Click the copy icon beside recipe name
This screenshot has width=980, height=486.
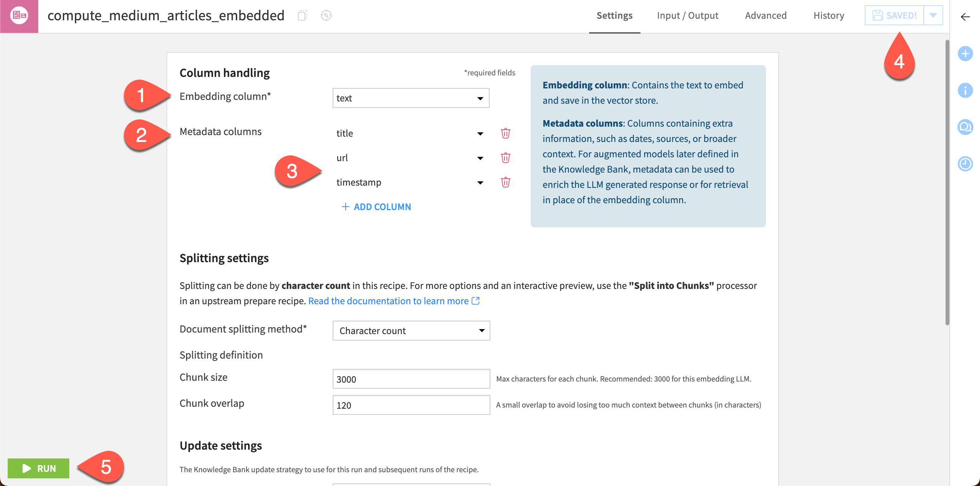(x=302, y=16)
